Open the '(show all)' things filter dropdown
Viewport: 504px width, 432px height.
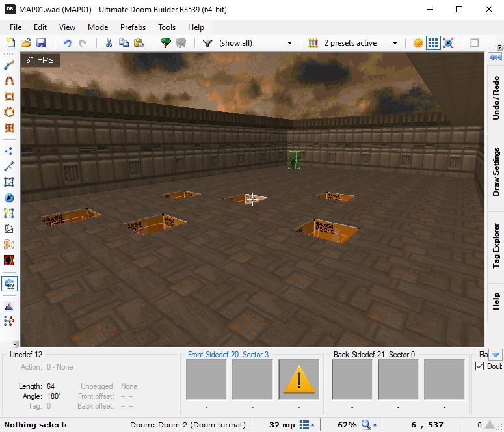pyautogui.click(x=289, y=43)
